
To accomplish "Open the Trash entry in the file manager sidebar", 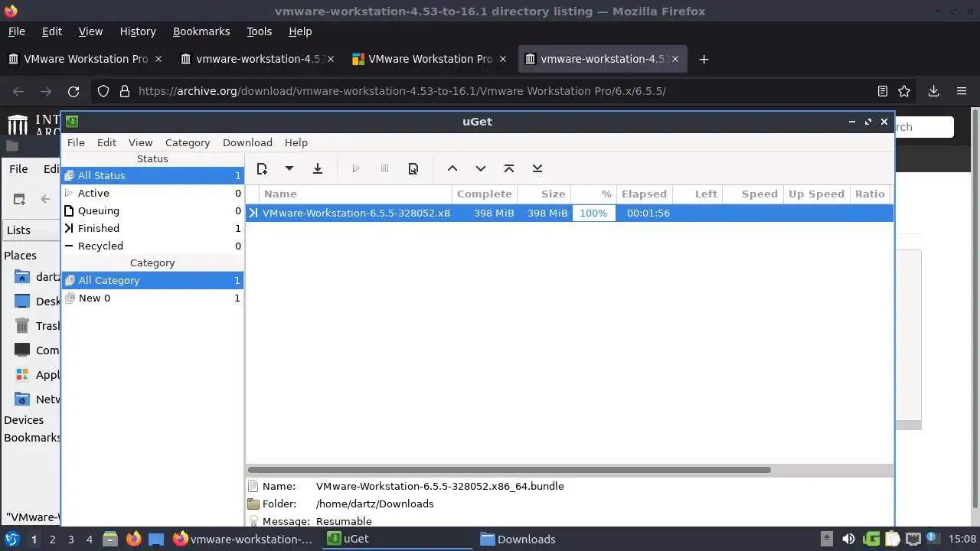I will pos(38,325).
